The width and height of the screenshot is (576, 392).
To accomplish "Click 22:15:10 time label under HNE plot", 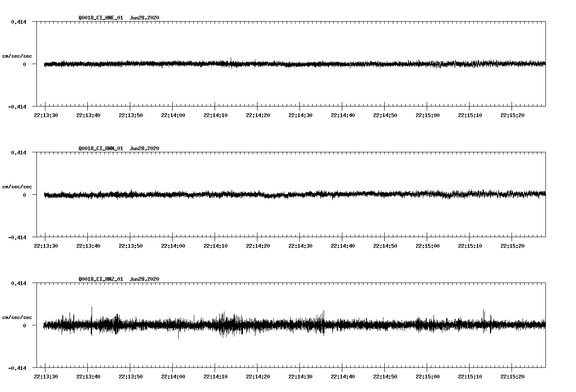I will (x=470, y=115).
